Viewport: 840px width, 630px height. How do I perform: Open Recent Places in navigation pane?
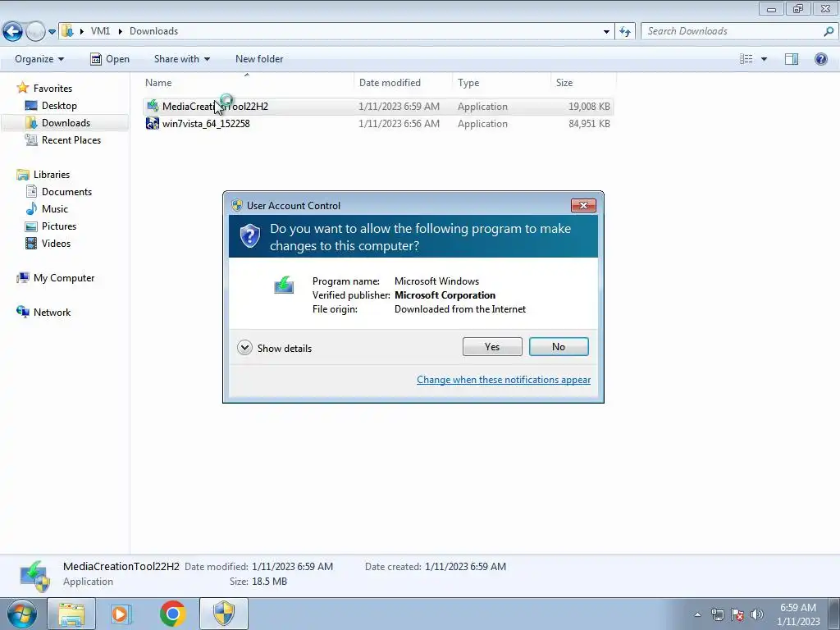pos(71,139)
